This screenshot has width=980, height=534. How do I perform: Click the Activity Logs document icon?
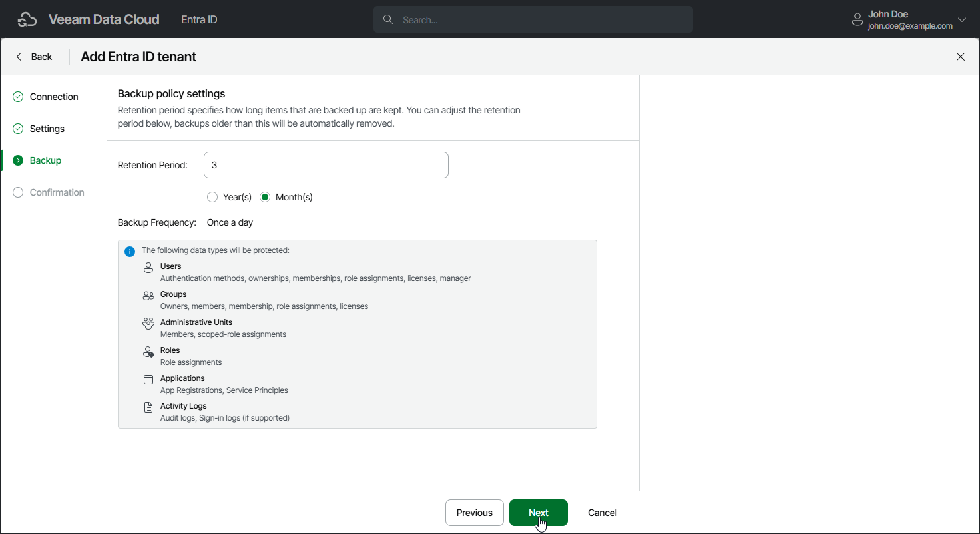click(x=148, y=407)
